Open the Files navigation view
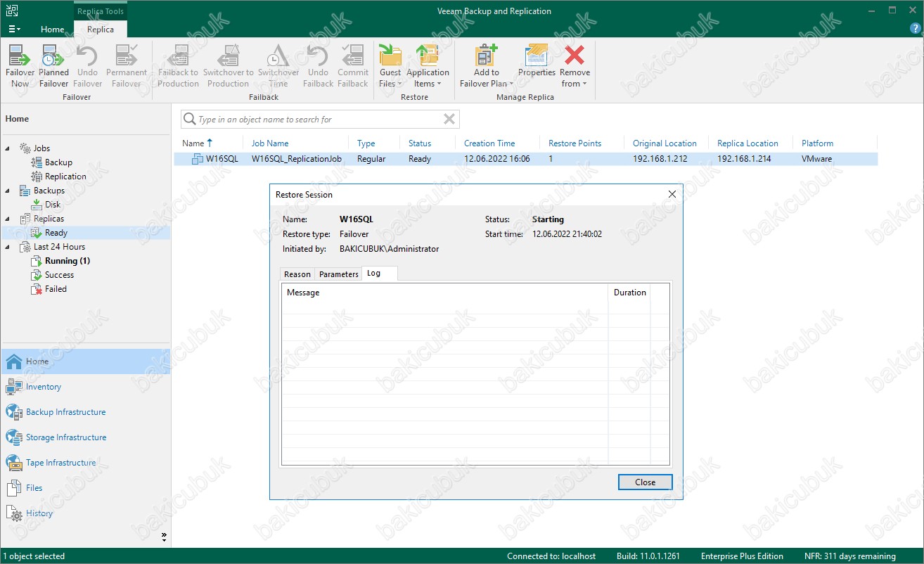 [x=85, y=488]
